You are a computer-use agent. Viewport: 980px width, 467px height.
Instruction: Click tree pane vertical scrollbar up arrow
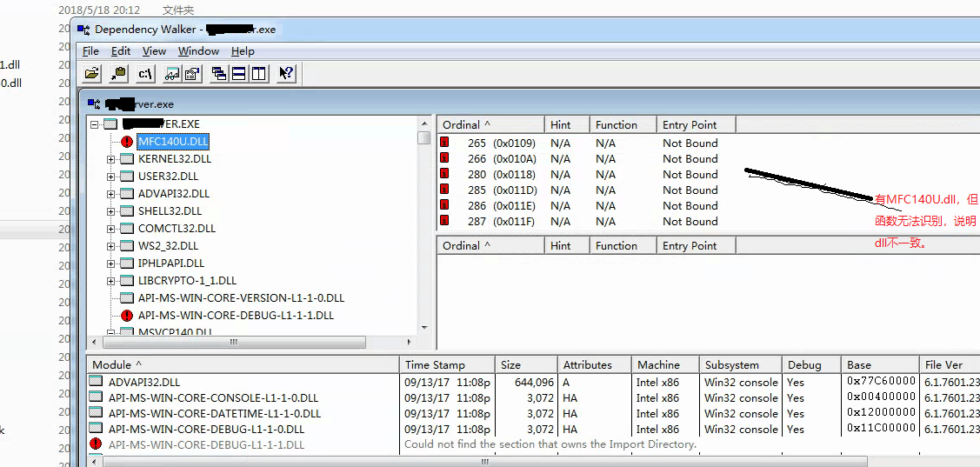(424, 123)
